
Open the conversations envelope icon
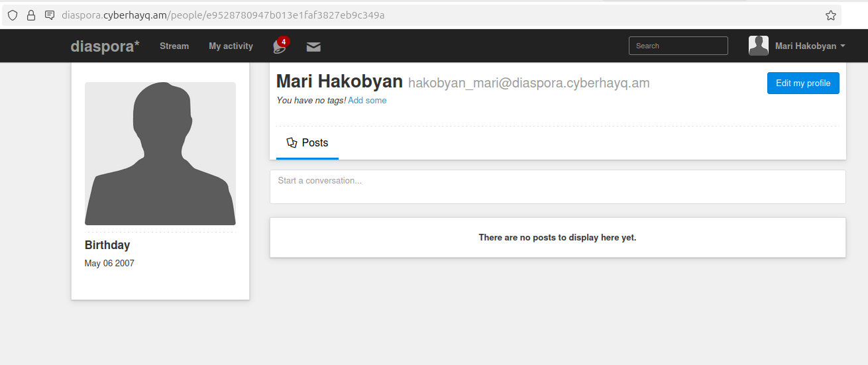(313, 46)
